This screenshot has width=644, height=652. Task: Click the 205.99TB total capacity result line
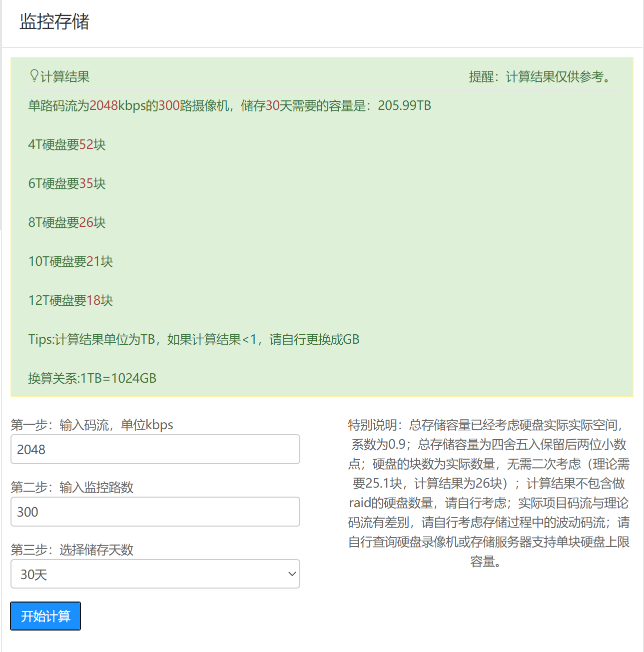(x=229, y=106)
